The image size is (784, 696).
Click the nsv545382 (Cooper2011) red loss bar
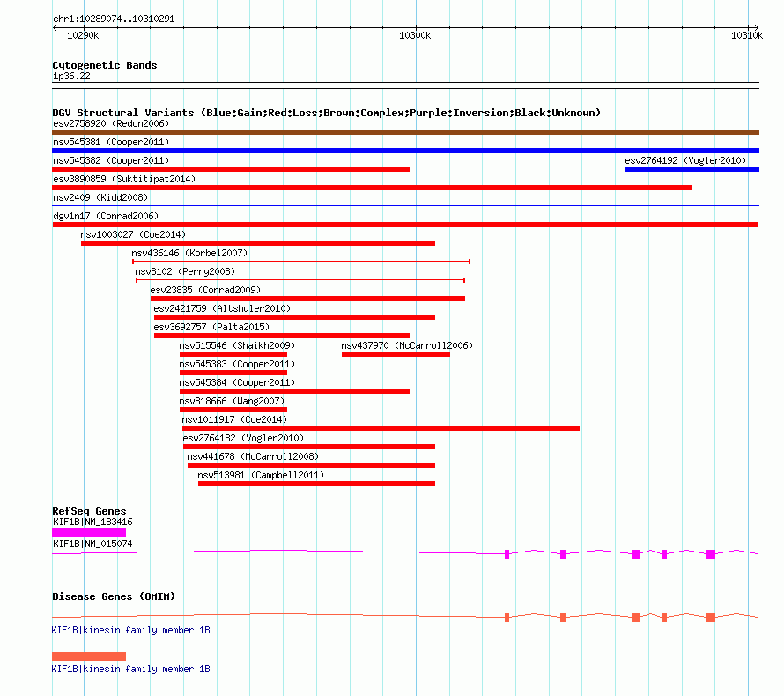[x=231, y=169]
